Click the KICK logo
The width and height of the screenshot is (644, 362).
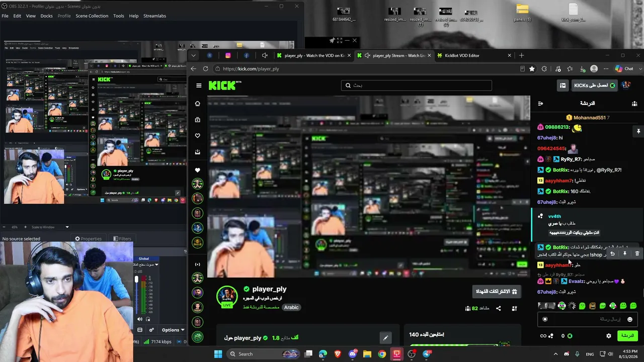[x=222, y=85]
